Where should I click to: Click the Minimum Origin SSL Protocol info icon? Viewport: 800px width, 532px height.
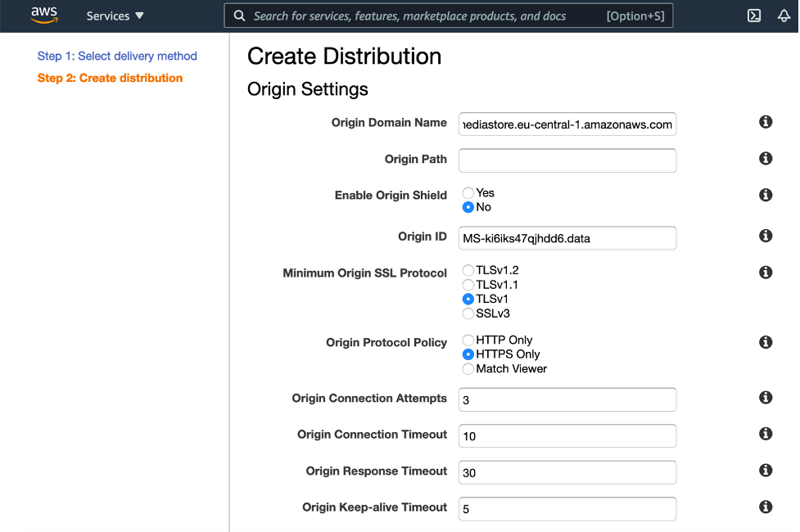click(x=766, y=272)
